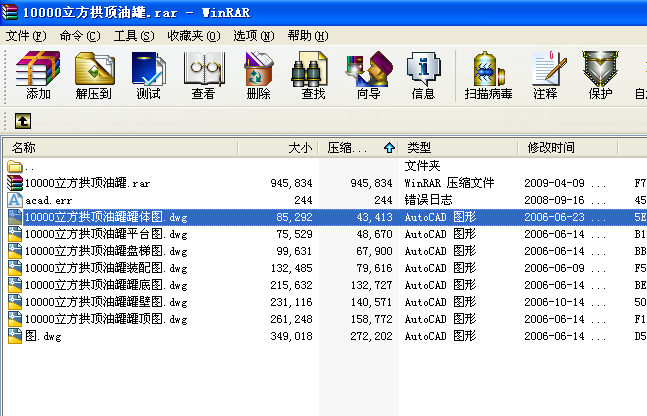The width and height of the screenshot is (647, 416).
Task: Select the acad.err file name
Action: (49, 201)
